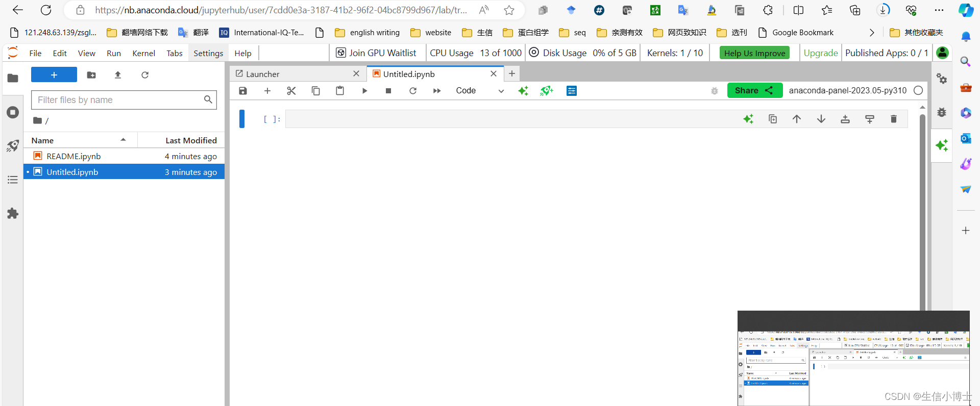Open the View menu

pyautogui.click(x=86, y=53)
